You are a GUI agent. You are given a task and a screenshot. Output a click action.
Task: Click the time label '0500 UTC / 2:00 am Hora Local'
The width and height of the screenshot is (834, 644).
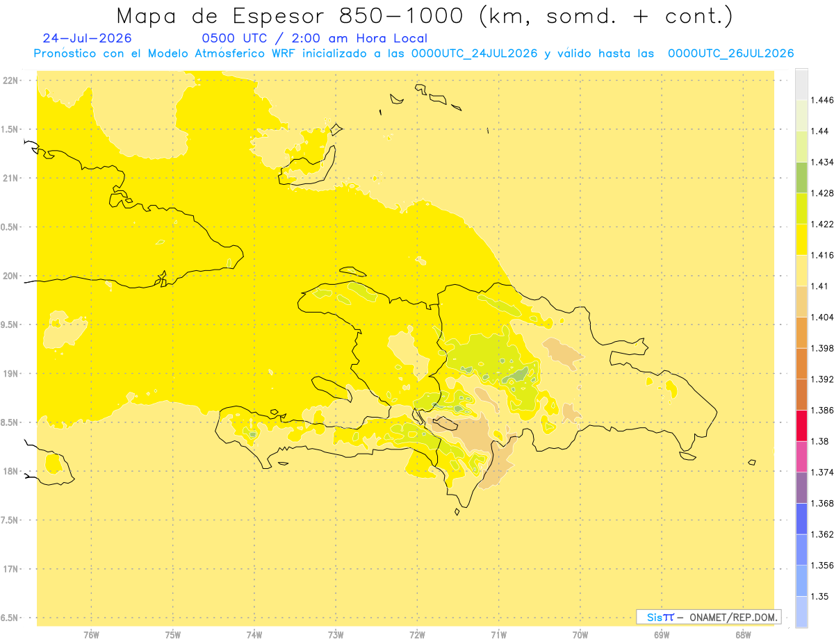[314, 39]
